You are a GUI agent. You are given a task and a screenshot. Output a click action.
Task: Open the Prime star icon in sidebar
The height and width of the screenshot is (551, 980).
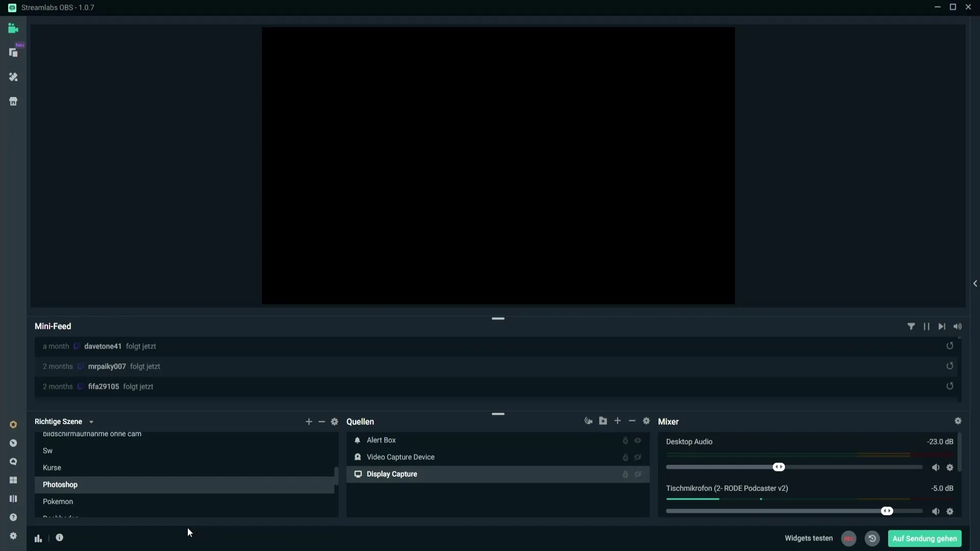point(13,424)
